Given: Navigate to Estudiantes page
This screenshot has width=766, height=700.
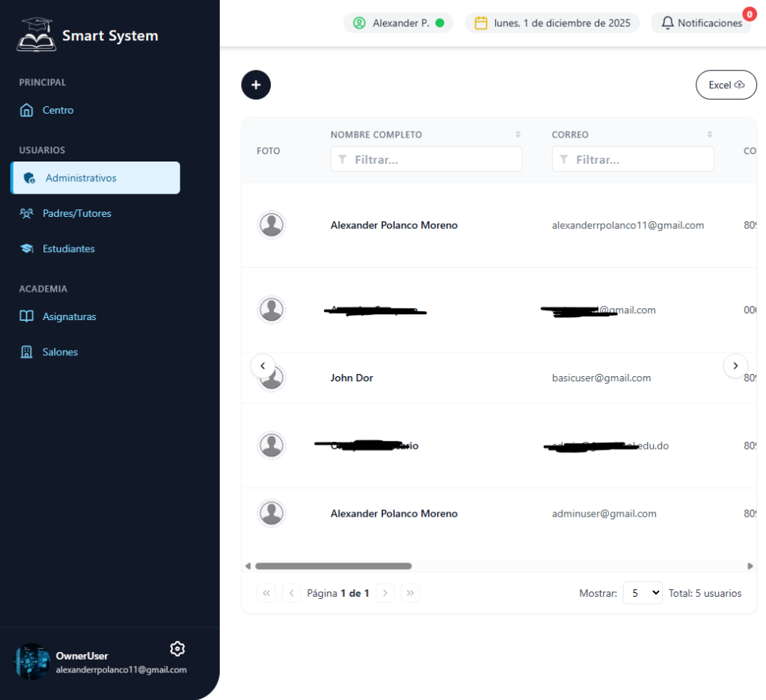Looking at the screenshot, I should point(68,248).
